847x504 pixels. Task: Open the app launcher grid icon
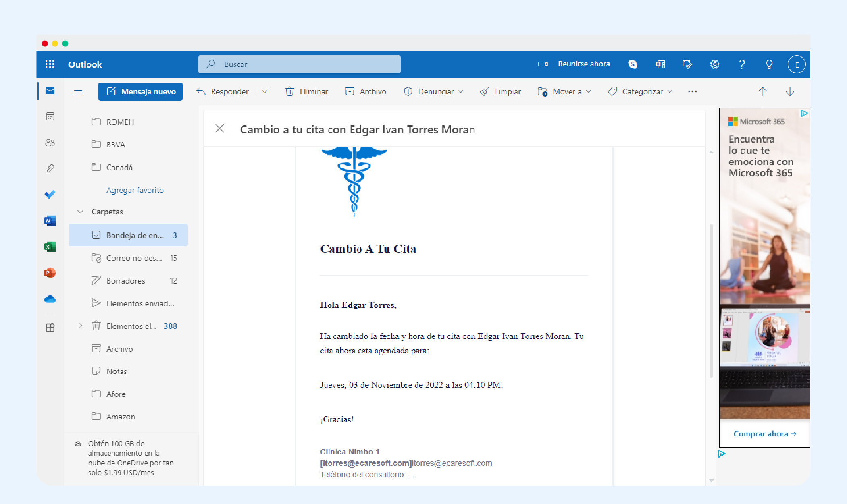click(50, 64)
